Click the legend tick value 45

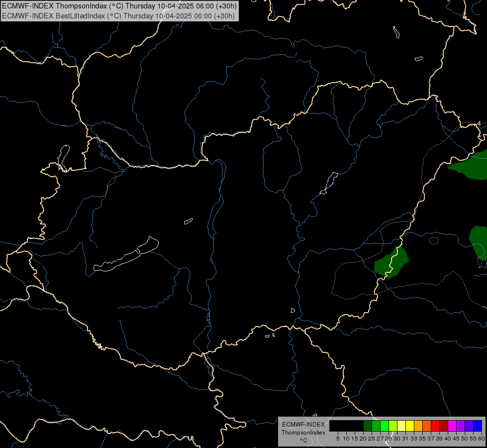point(456,439)
